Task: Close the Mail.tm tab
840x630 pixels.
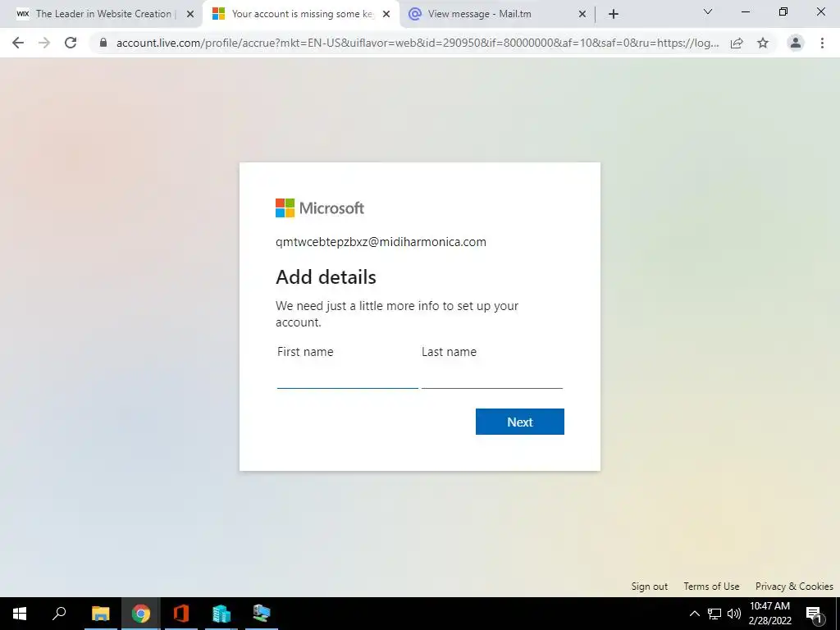Action: point(582,15)
